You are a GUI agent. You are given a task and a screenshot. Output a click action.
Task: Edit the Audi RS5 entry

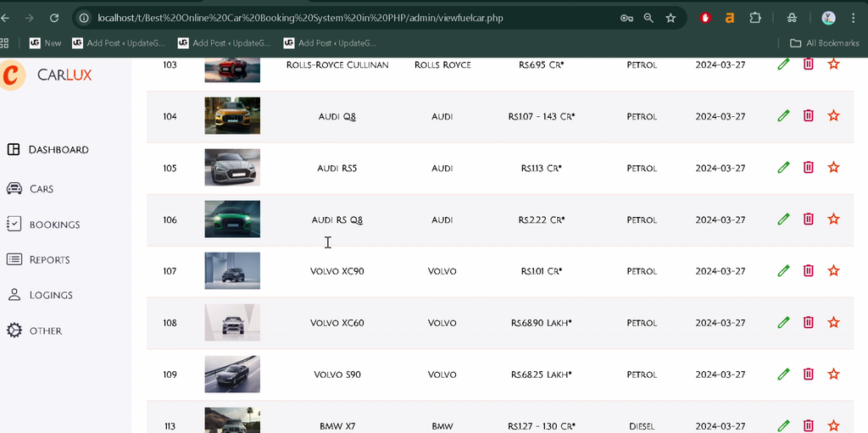pyautogui.click(x=783, y=167)
